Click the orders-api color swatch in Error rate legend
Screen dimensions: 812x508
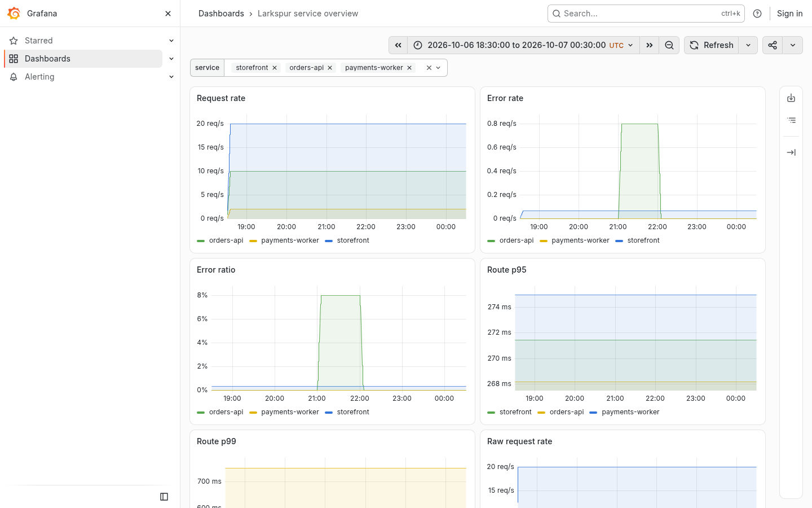point(491,241)
